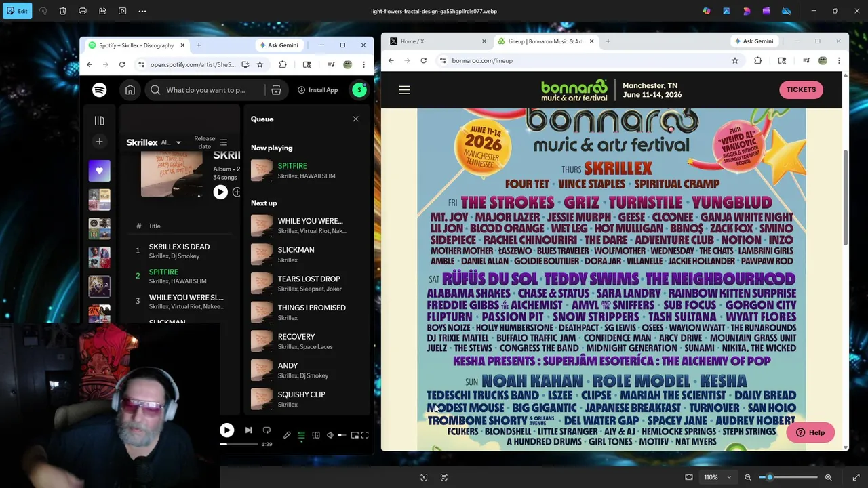The image size is (868, 488).
Task: Click SPITFIRE in Now playing
Action: pyautogui.click(x=292, y=166)
